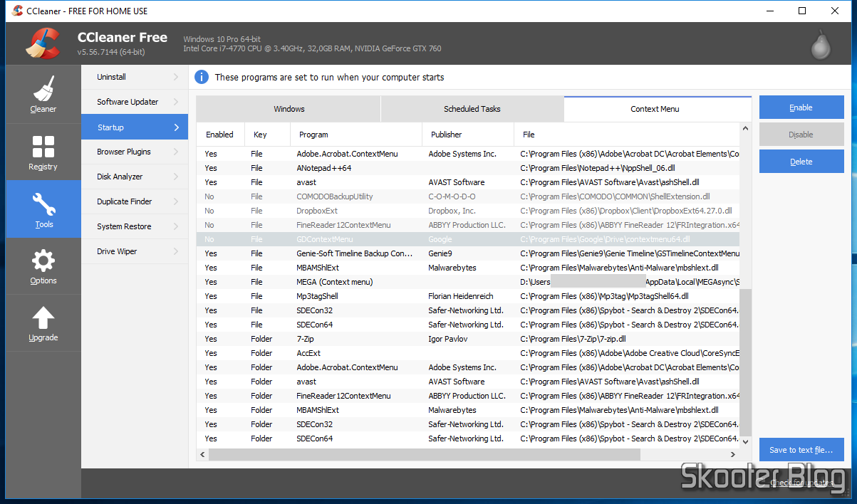Viewport: 857px width, 504px height.
Task: Open Drive Wiper tool
Action: click(x=135, y=251)
